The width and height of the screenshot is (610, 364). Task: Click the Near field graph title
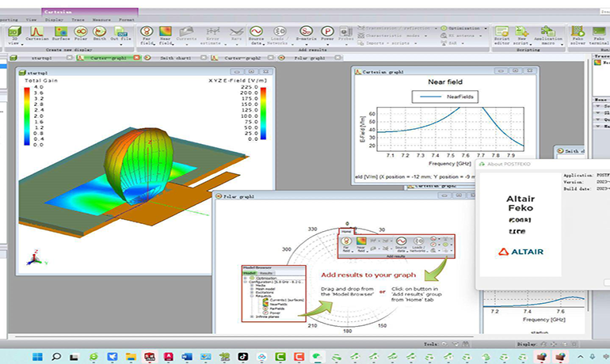click(x=445, y=82)
